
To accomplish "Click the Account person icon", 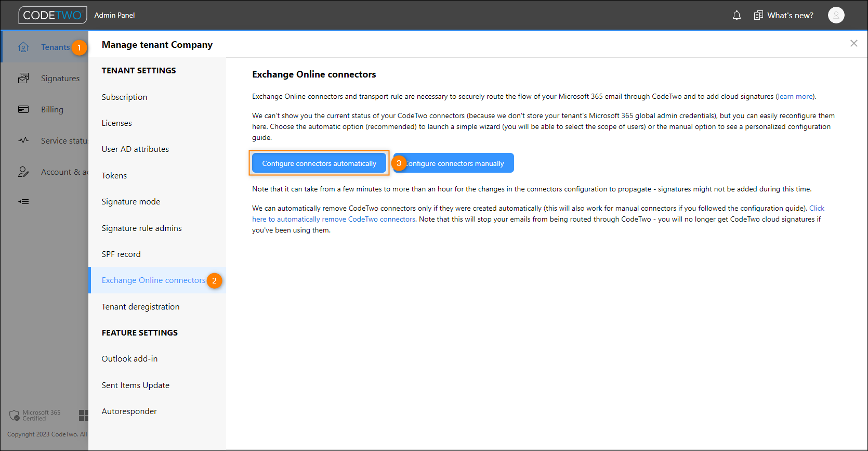I will (x=23, y=172).
